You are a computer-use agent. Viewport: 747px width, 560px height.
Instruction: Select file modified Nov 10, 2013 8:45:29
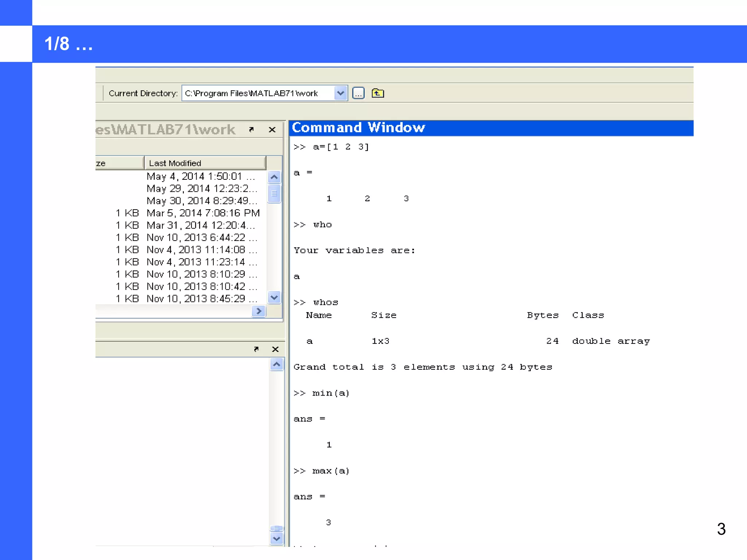pyautogui.click(x=201, y=299)
